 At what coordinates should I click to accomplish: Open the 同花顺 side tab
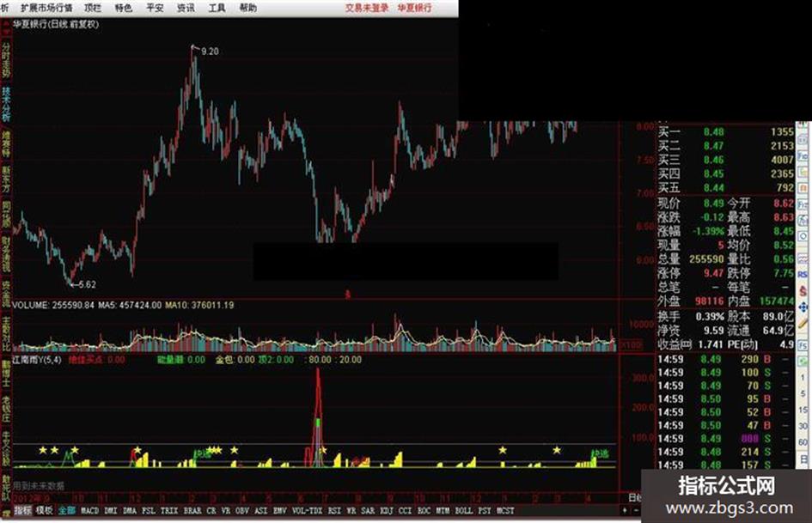coord(6,215)
